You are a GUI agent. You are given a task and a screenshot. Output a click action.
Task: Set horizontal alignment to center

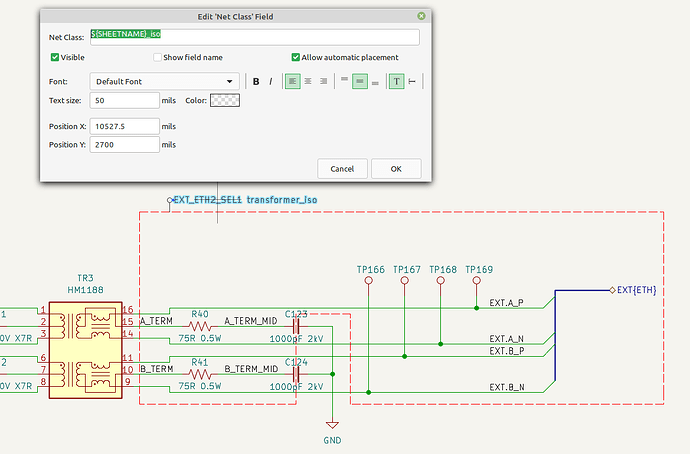pyautogui.click(x=308, y=81)
